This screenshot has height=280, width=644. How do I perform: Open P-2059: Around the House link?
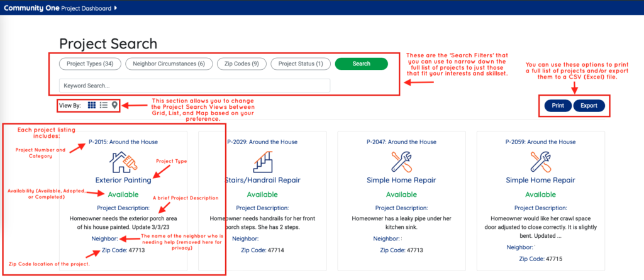click(x=541, y=142)
